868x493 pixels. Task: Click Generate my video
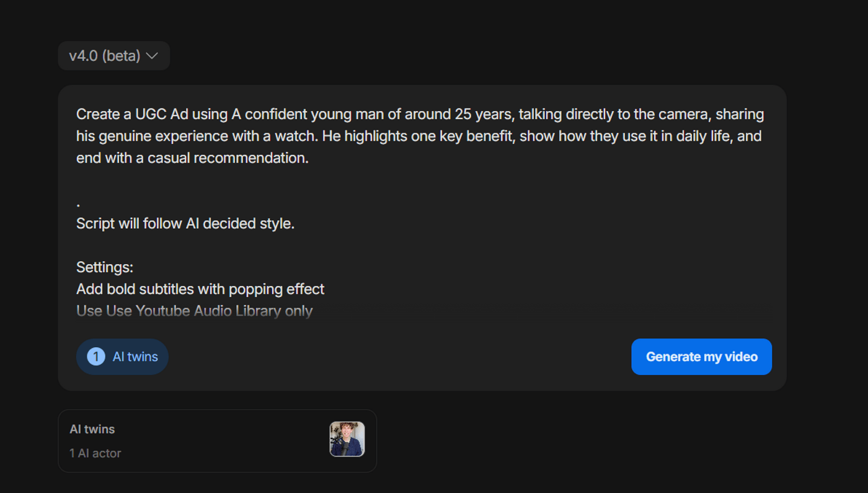pyautogui.click(x=701, y=357)
